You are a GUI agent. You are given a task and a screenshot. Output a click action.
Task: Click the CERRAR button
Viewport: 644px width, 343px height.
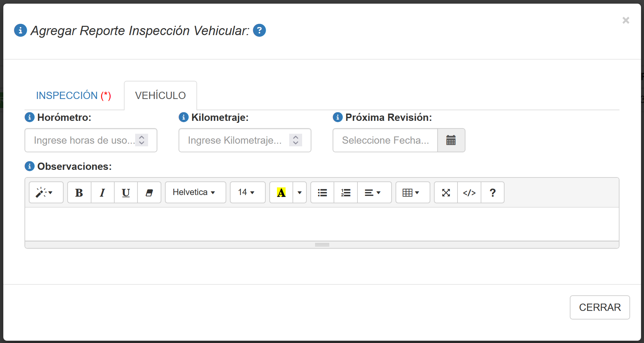point(600,307)
